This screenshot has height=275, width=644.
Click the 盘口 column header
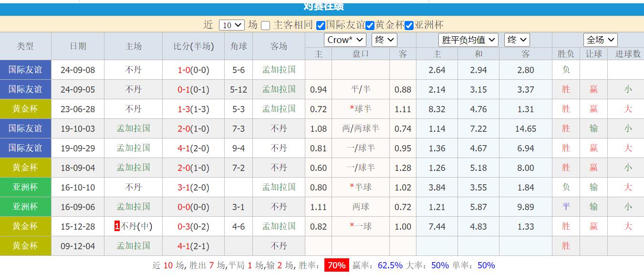pyautogui.click(x=361, y=53)
